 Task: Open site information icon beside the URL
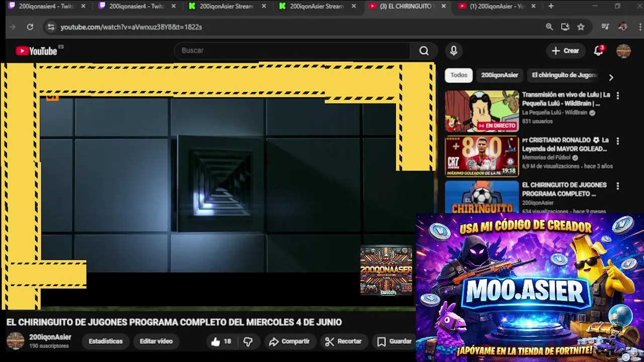51,27
